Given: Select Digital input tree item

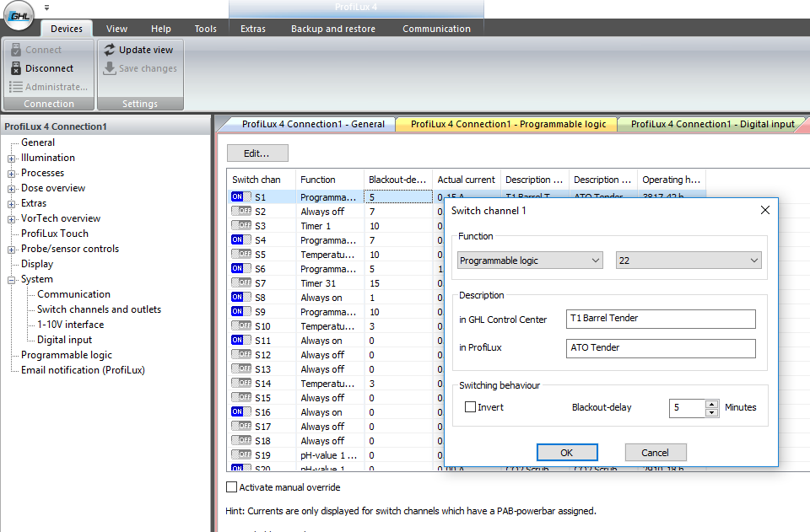Looking at the screenshot, I should (x=65, y=340).
